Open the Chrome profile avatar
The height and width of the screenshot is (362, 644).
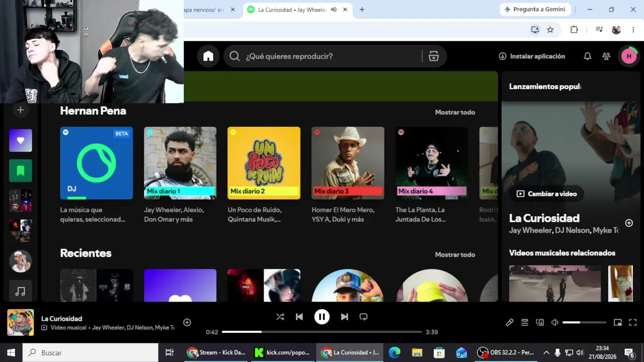pyautogui.click(x=616, y=30)
